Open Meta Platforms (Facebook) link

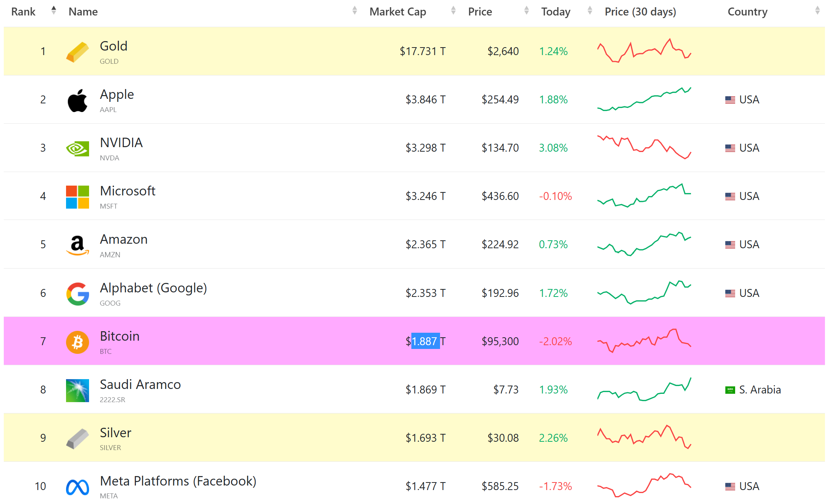coord(178,481)
